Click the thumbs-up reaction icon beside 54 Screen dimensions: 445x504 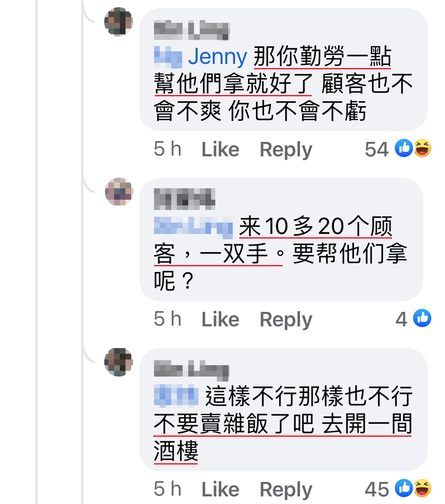tap(404, 148)
